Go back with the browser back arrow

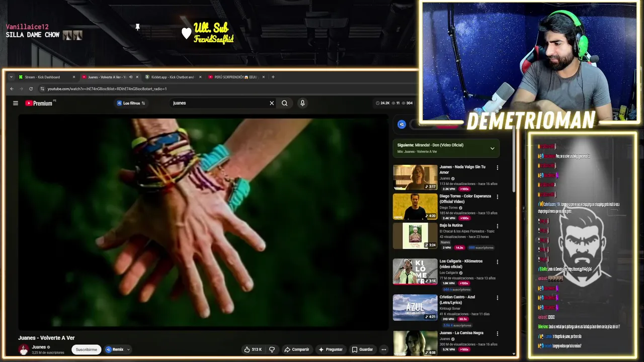(12, 89)
